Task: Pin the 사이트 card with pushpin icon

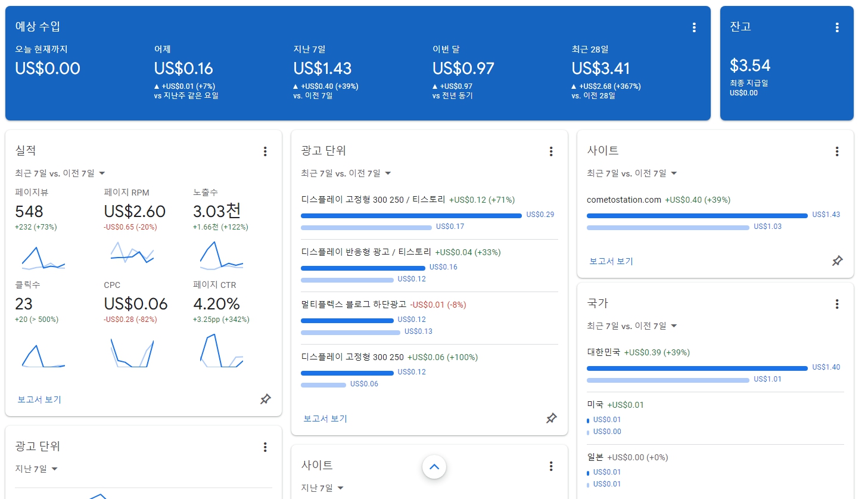Action: pyautogui.click(x=838, y=261)
